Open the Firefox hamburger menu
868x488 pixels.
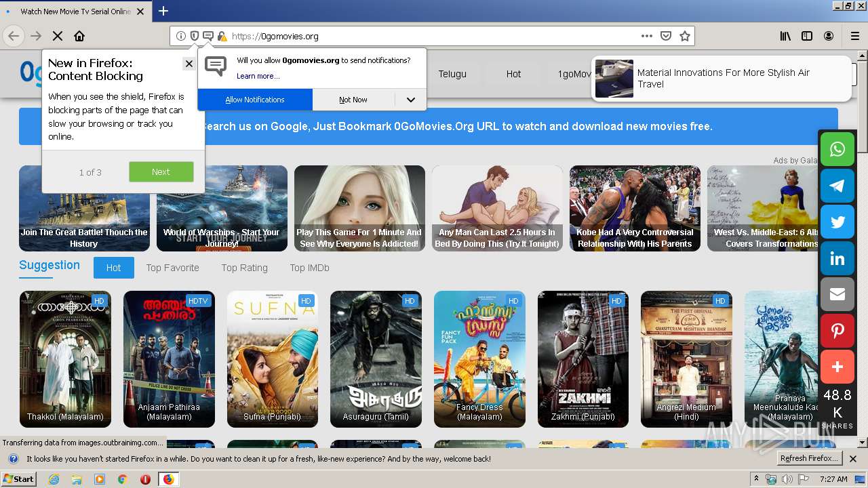(855, 36)
